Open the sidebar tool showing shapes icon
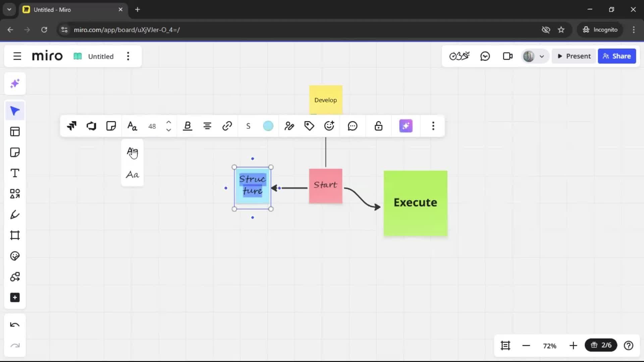 coord(15,277)
